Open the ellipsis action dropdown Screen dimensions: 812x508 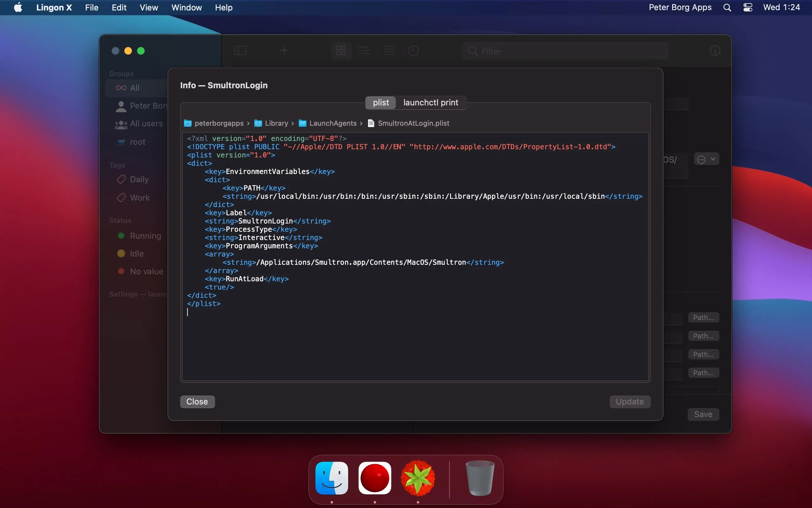point(707,159)
